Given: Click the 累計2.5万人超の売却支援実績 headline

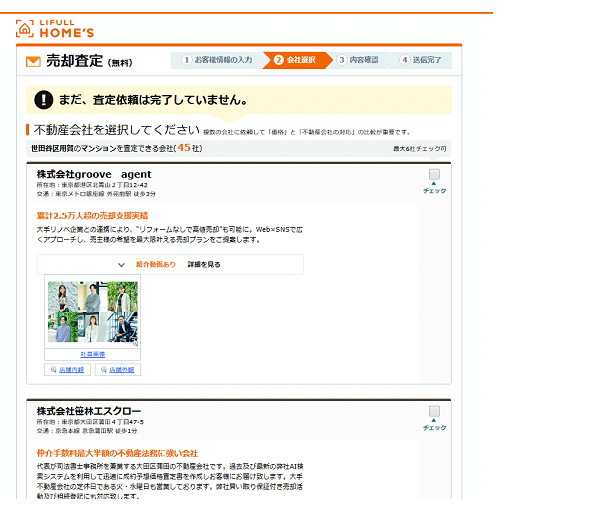Looking at the screenshot, I should pyautogui.click(x=92, y=216).
